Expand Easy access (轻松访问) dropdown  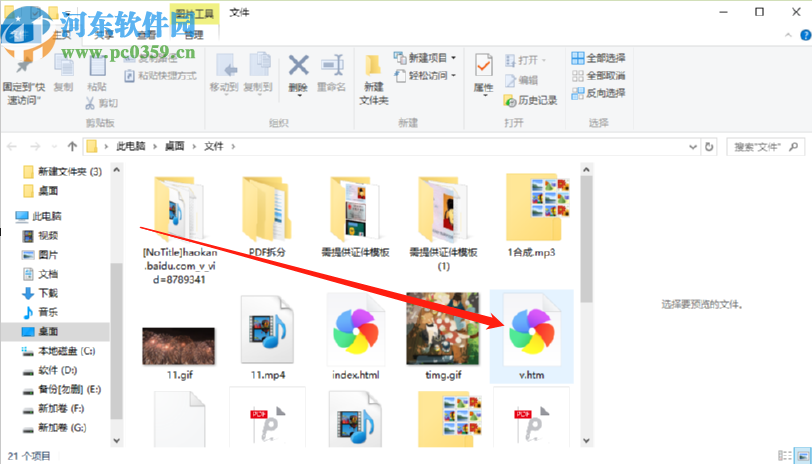pos(454,76)
